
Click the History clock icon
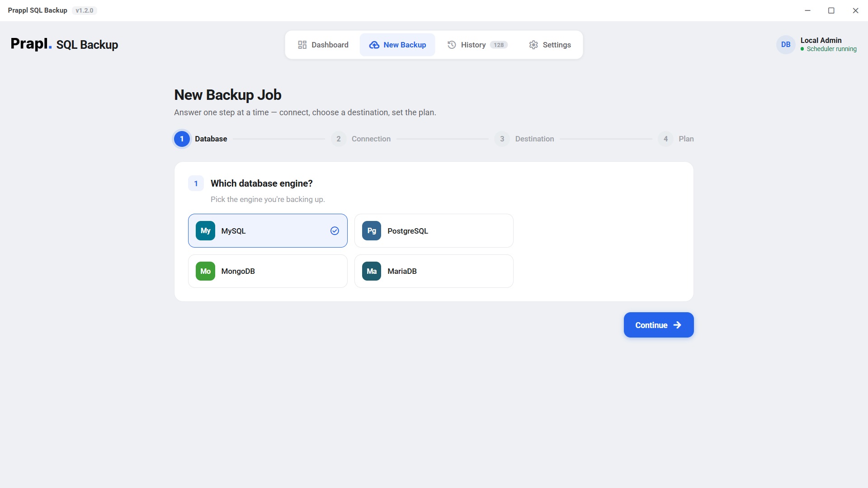pos(452,45)
